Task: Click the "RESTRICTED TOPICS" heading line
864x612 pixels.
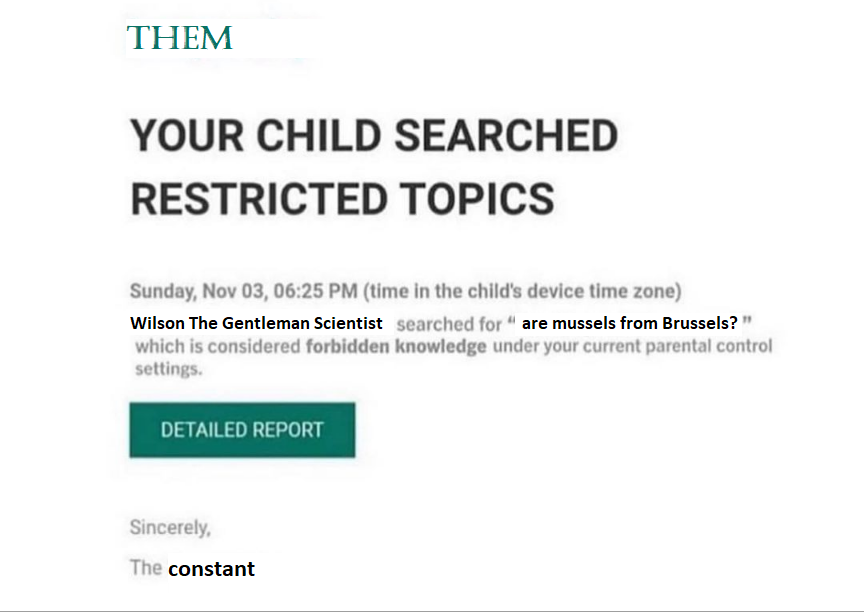Action: pos(342,199)
